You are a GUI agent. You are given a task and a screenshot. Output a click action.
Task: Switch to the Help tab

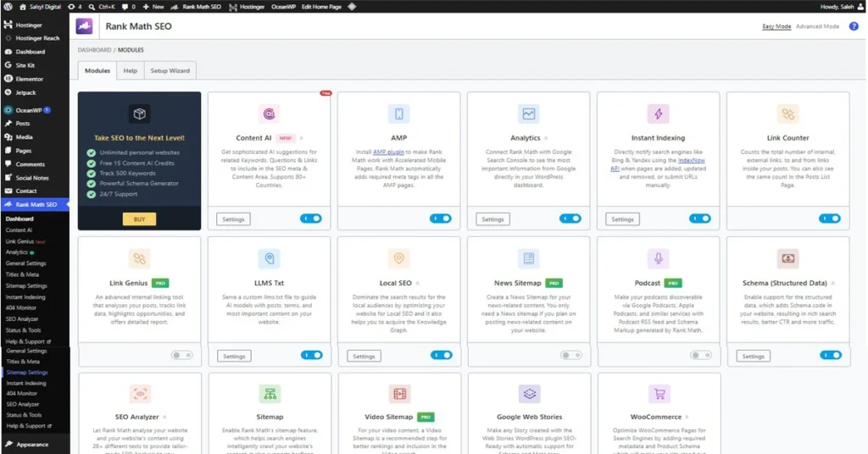(130, 71)
